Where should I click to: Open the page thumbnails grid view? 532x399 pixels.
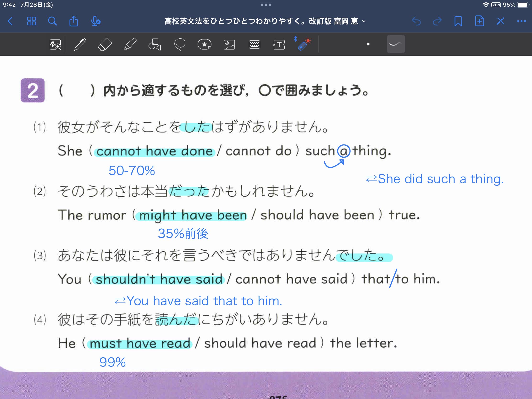[x=32, y=21]
